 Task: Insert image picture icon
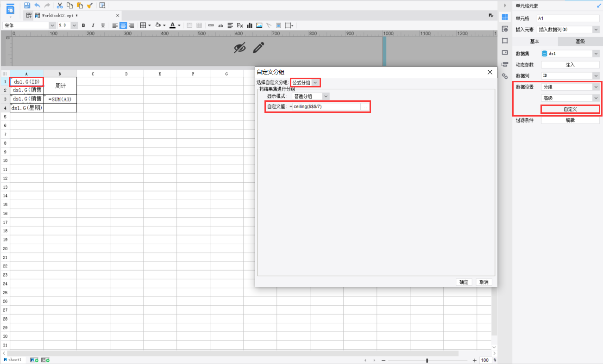(259, 25)
